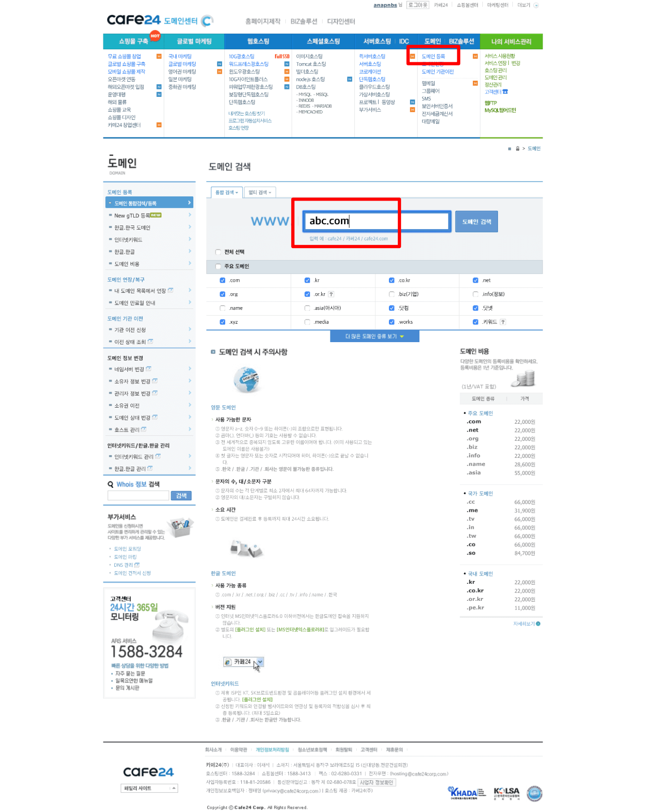Open the 고객센터 phone icon under 나의 서비스관리
This screenshot has width=646, height=812.
click(x=505, y=92)
